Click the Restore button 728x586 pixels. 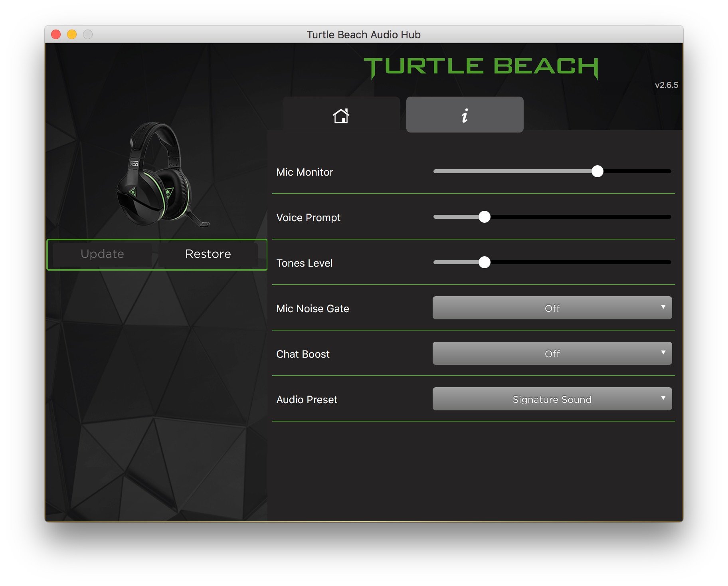[208, 254]
